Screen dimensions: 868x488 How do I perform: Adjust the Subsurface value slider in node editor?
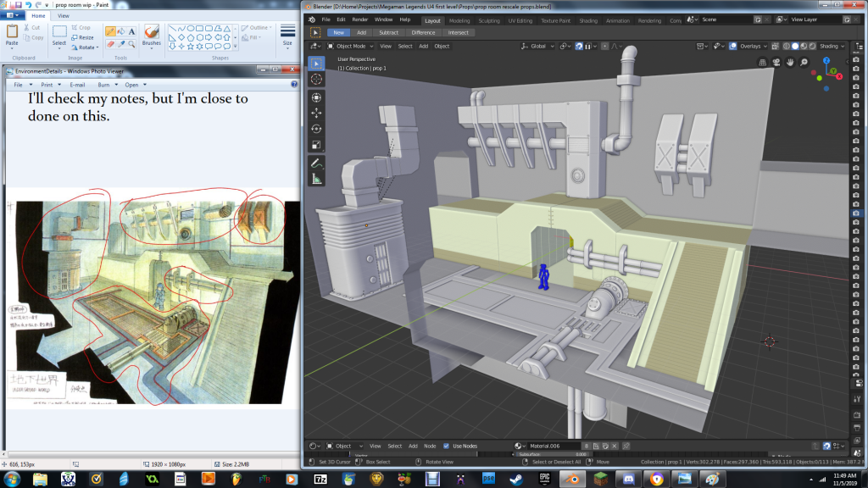[552, 455]
